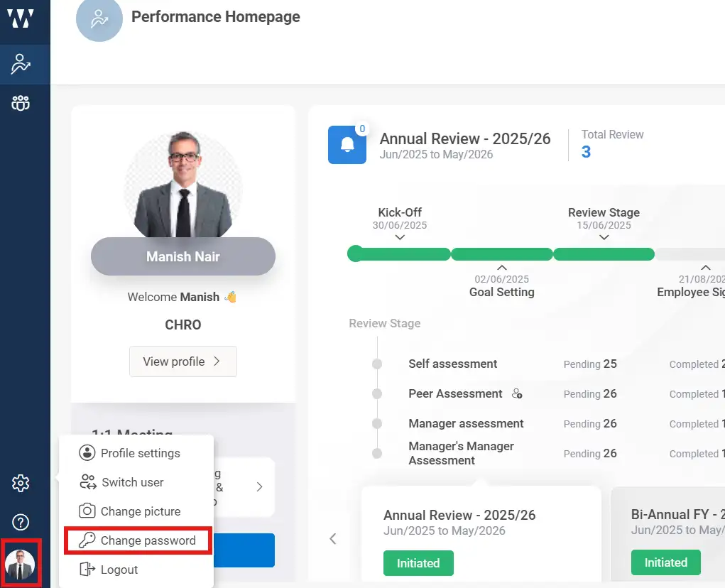This screenshot has width=725, height=588.
Task: Click the Initiated badge on Annual Review card
Action: pos(418,562)
